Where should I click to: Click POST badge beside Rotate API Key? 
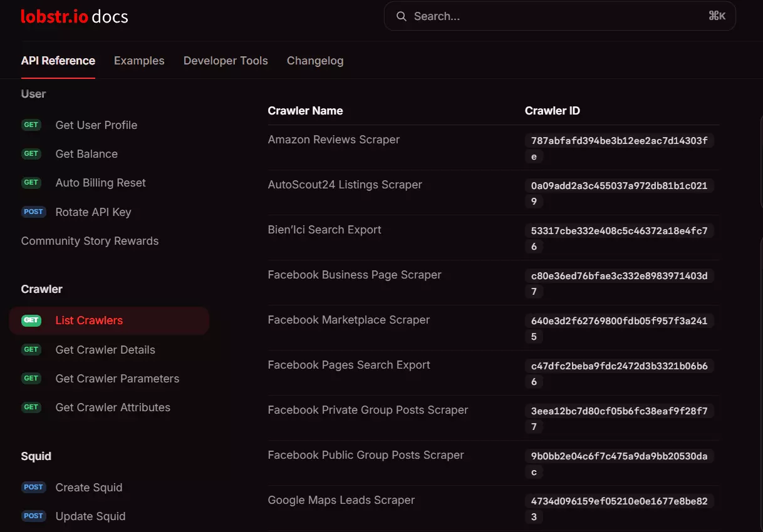point(34,212)
